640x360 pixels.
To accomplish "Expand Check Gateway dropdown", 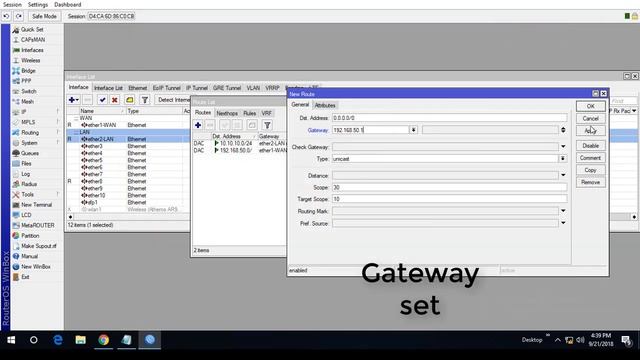I will pos(563,147).
